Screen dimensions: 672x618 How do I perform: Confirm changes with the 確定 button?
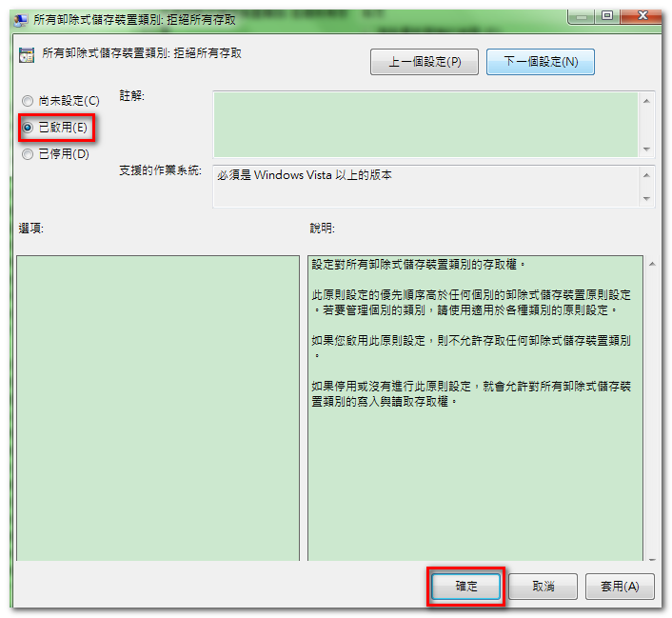(466, 587)
